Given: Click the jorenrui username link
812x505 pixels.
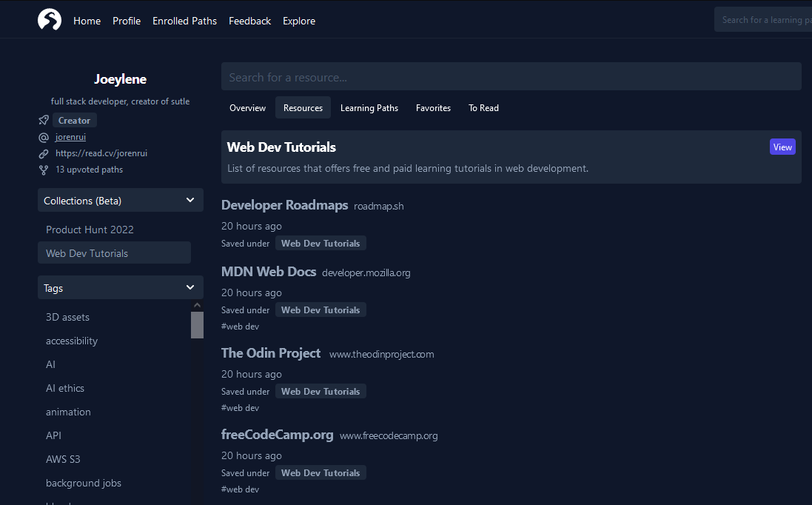Looking at the screenshot, I should 70,137.
